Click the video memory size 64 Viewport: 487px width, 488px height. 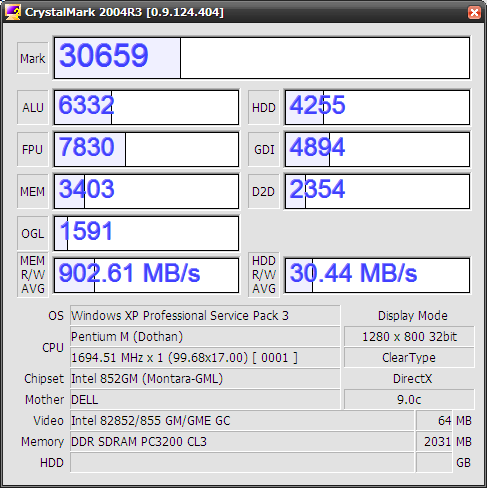click(x=434, y=420)
